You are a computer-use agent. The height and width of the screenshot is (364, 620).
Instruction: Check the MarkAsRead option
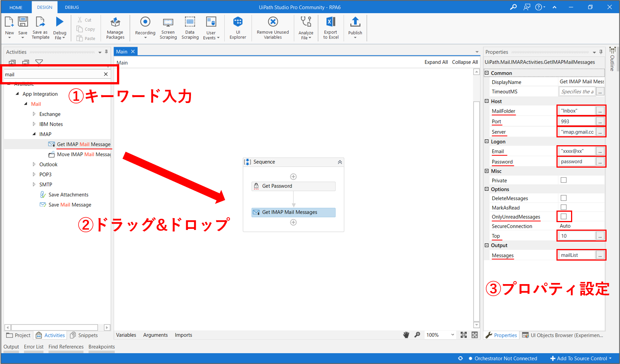[x=564, y=208]
